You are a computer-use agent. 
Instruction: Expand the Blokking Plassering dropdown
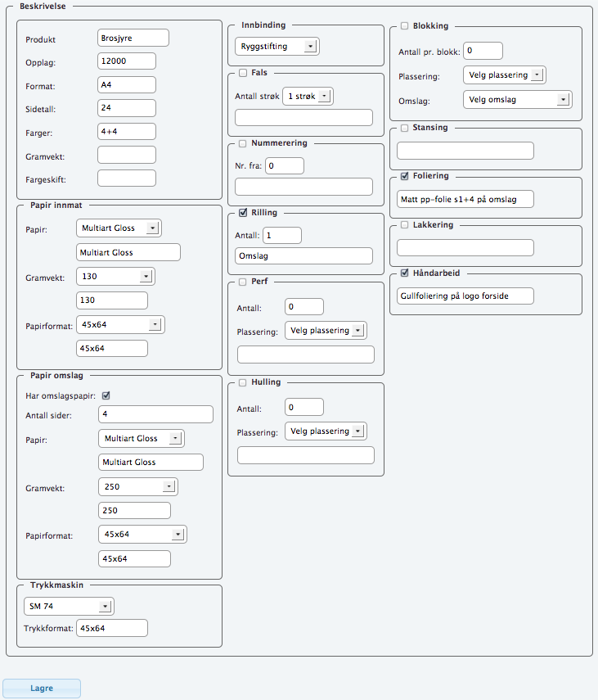(503, 75)
